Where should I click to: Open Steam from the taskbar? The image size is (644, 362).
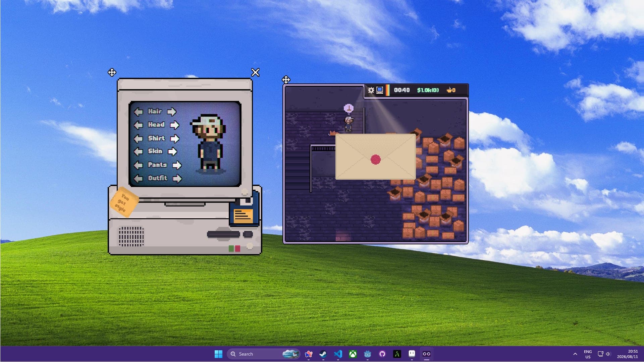pos(323,354)
